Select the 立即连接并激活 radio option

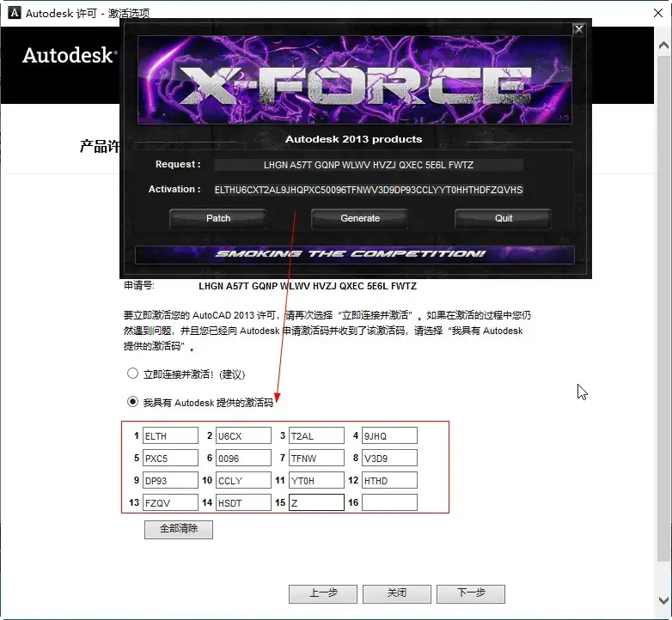point(133,374)
